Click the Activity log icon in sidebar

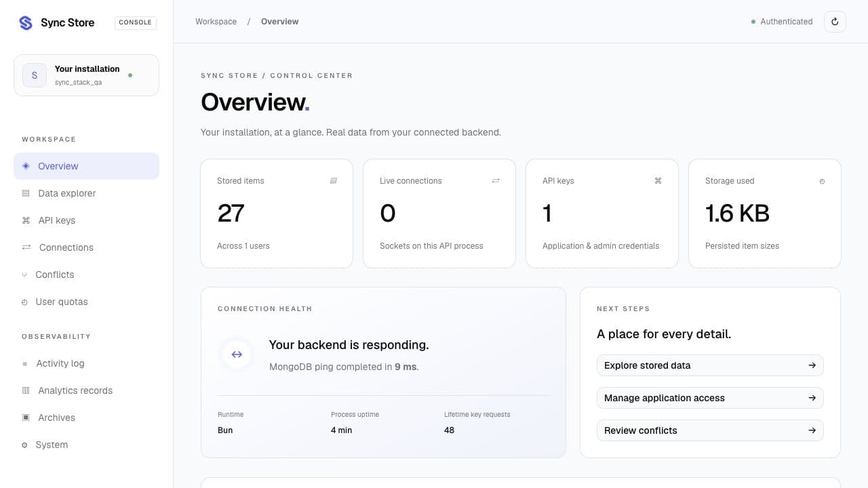pyautogui.click(x=25, y=363)
